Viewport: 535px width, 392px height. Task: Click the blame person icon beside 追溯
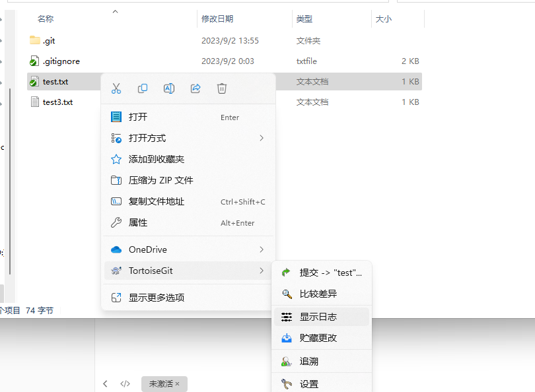tap(286, 362)
